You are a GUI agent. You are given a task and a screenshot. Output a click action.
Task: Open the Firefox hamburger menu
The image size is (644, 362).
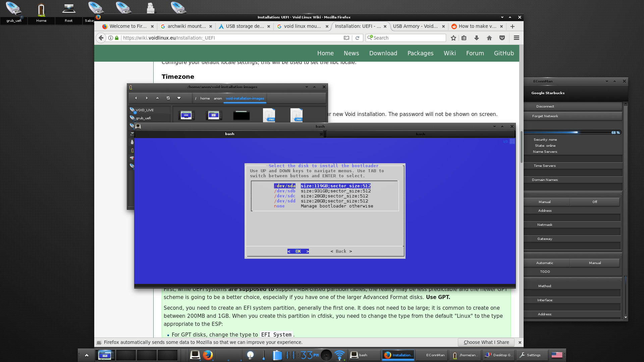tap(517, 38)
